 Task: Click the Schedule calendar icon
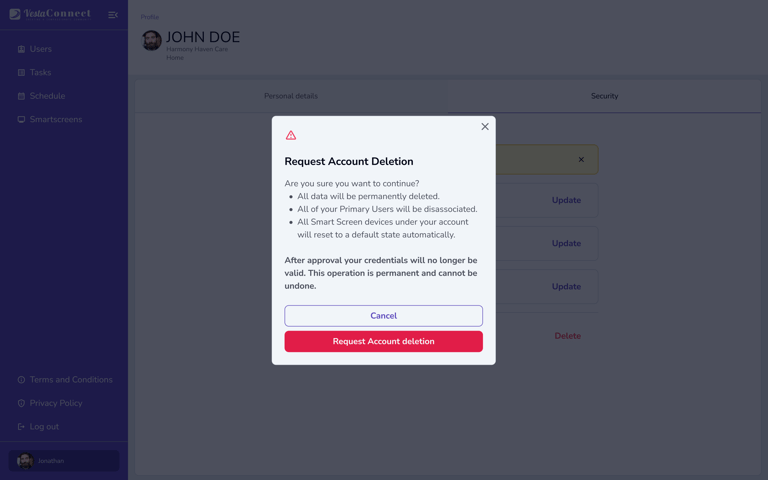pyautogui.click(x=21, y=96)
